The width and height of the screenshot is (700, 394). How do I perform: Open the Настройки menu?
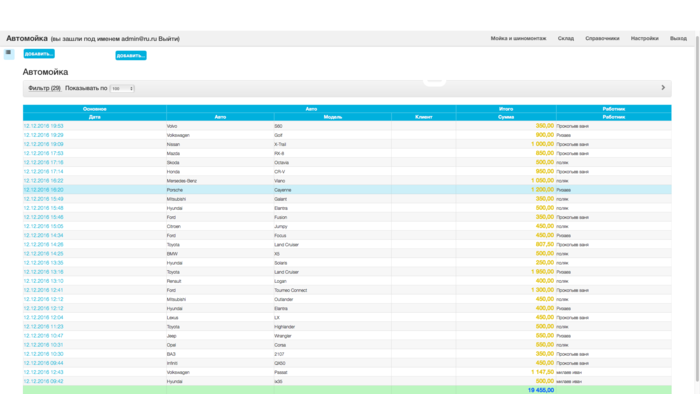pyautogui.click(x=645, y=38)
